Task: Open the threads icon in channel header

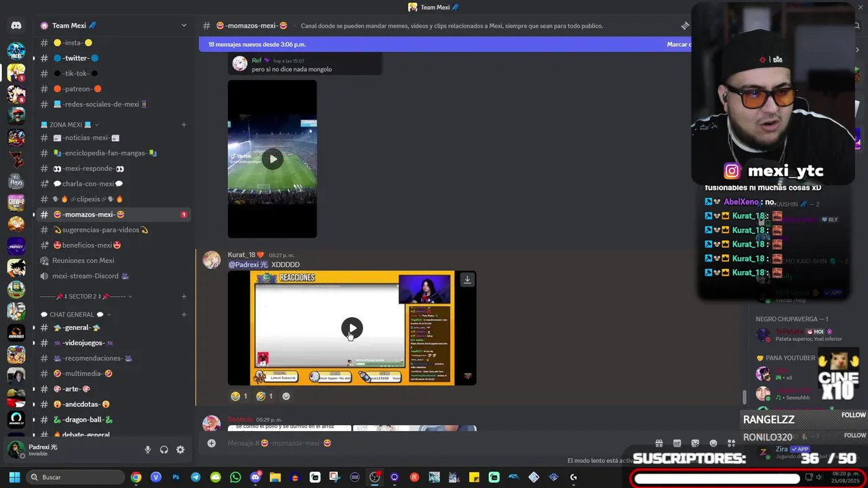Action: tap(685, 26)
